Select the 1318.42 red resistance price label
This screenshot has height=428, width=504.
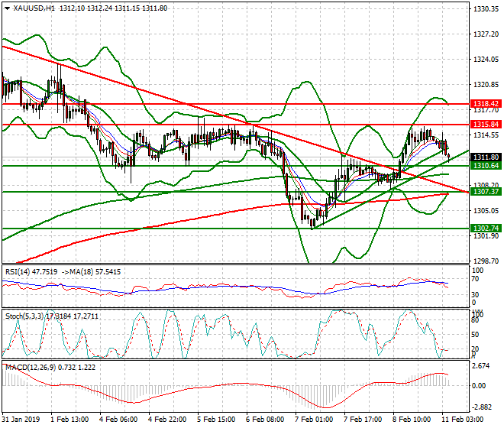coord(485,103)
